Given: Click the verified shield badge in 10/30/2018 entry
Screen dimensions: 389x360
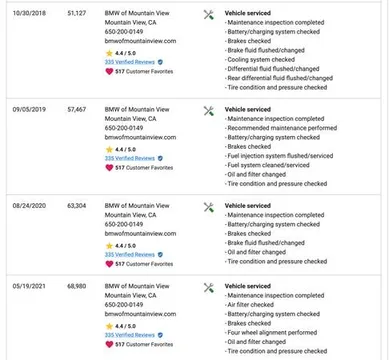Looking at the screenshot, I should (x=160, y=62).
